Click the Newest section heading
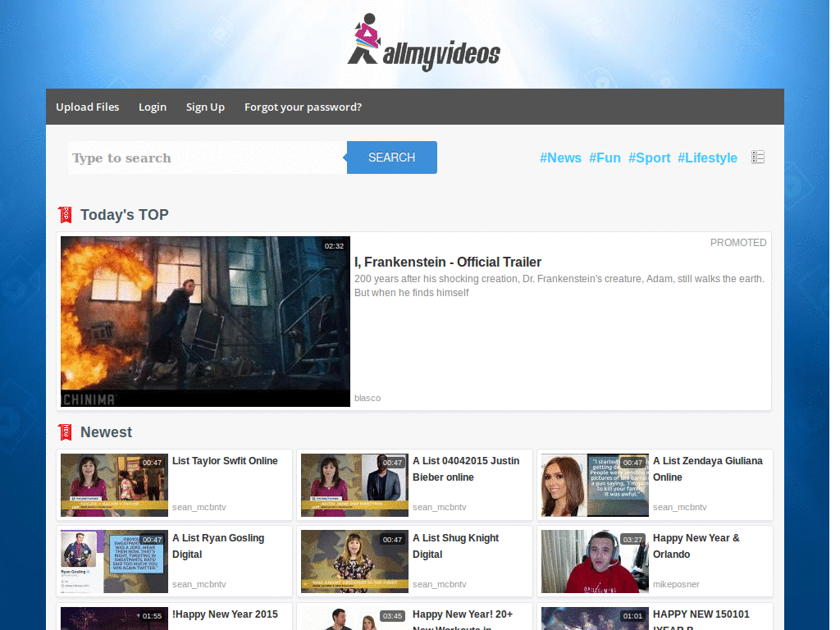This screenshot has height=630, width=840. click(x=106, y=432)
